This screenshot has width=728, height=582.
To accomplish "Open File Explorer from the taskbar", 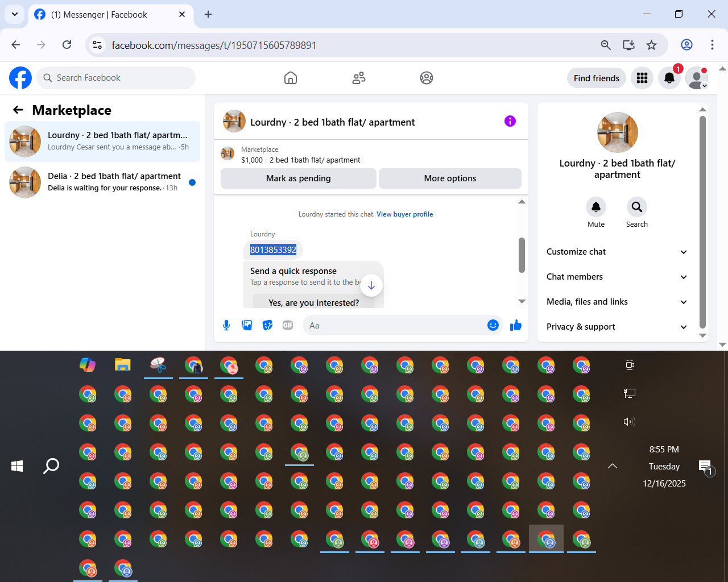I will point(123,365).
